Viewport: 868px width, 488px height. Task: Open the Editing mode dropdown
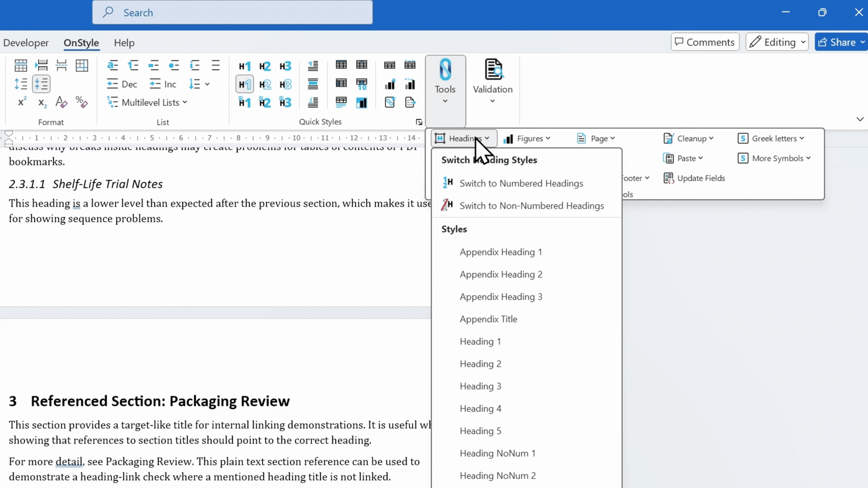777,42
